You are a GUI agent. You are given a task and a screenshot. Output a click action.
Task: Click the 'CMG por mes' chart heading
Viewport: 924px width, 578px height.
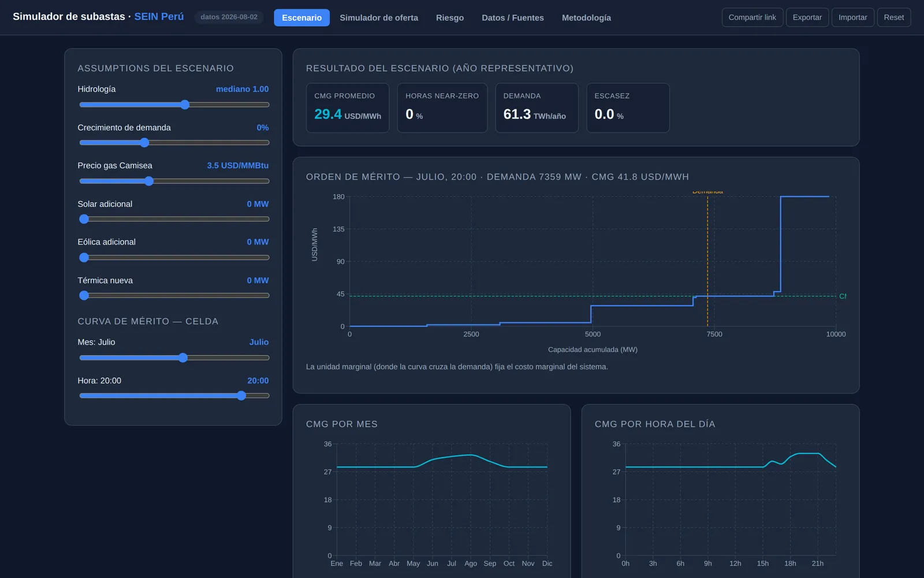(342, 424)
